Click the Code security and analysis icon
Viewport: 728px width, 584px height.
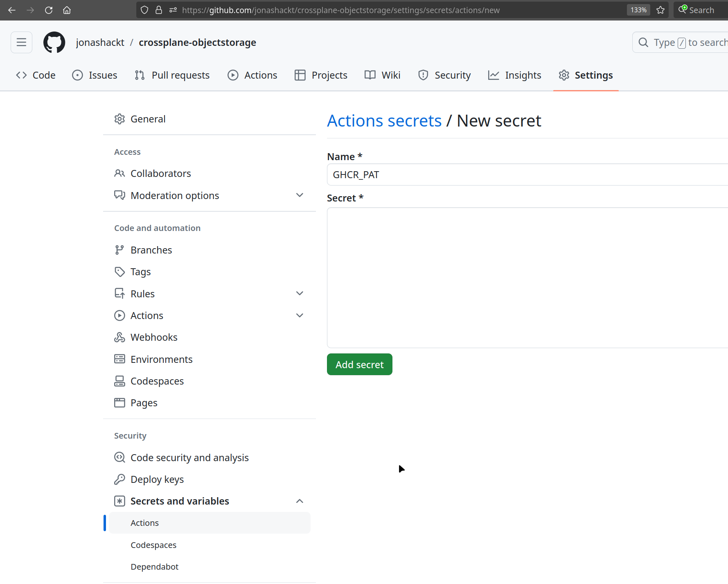[119, 457]
